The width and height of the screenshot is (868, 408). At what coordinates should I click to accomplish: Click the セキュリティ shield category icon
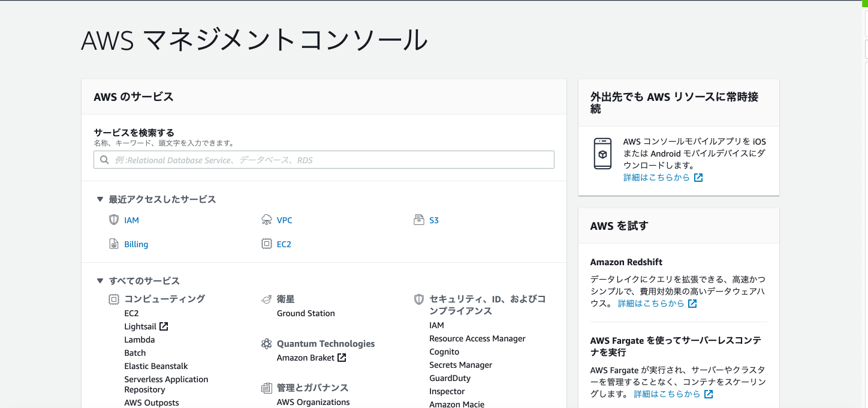click(x=419, y=299)
